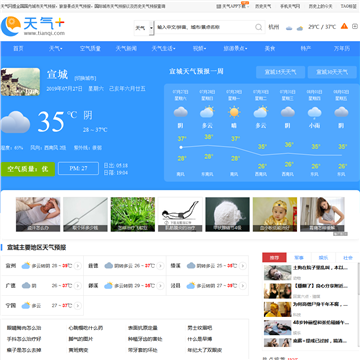The height and width of the screenshot is (360, 360).
Task: Click the search magnifier icon
Action: point(259,27)
